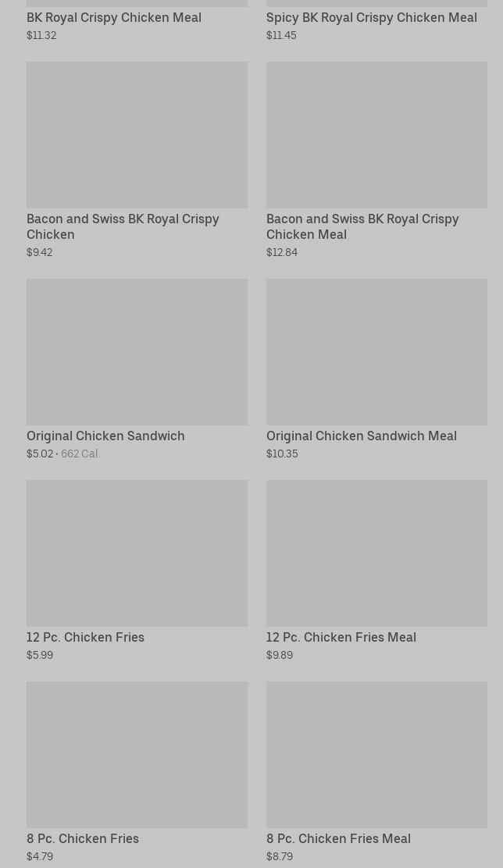Open 8 Pc. Chicken Fries Meal title
The width and height of the screenshot is (503, 868).
(338, 838)
